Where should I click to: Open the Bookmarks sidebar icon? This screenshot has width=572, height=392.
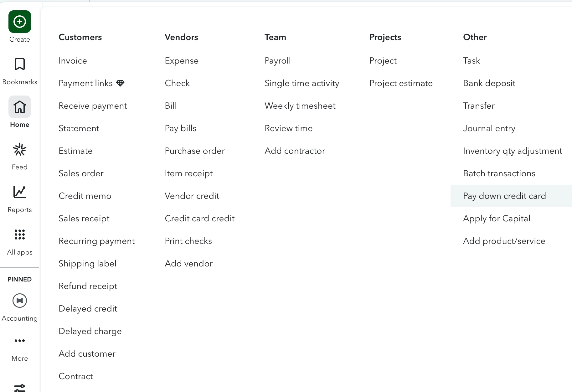[x=20, y=64]
